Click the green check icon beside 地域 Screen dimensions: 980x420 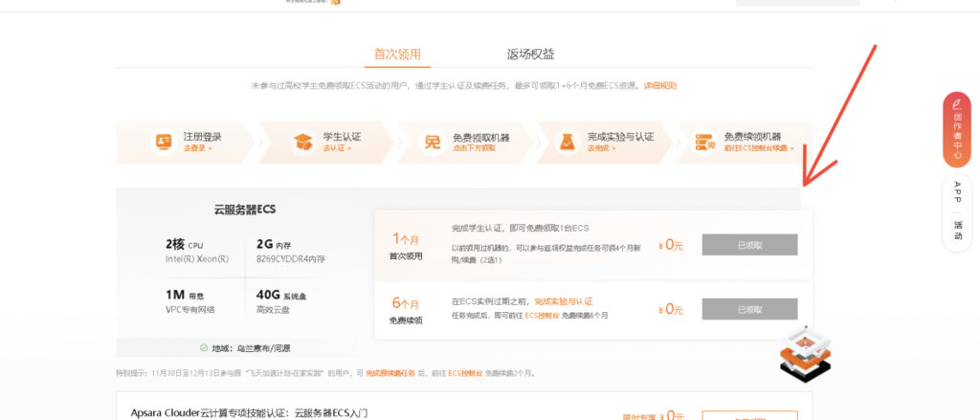point(203,348)
